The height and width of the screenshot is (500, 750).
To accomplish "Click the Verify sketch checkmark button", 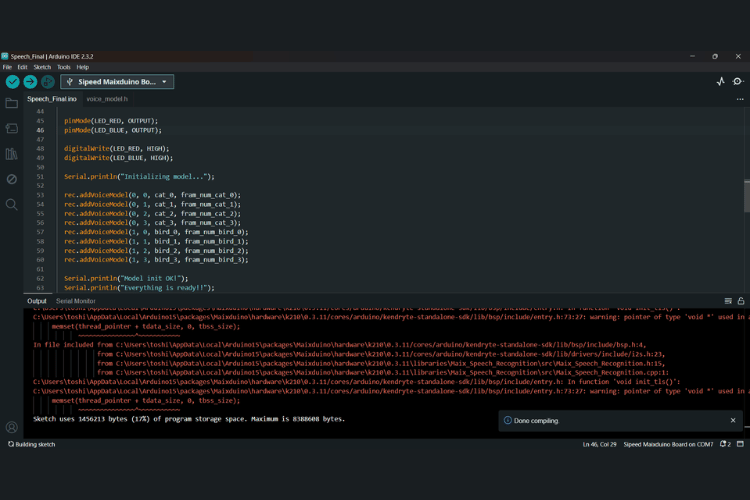I will pyautogui.click(x=12, y=82).
